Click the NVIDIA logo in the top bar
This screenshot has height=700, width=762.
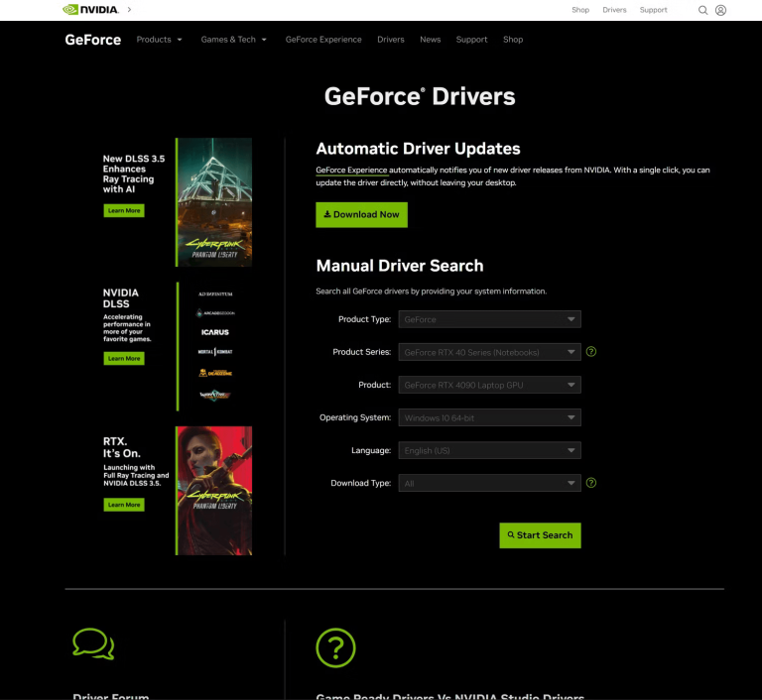91,10
